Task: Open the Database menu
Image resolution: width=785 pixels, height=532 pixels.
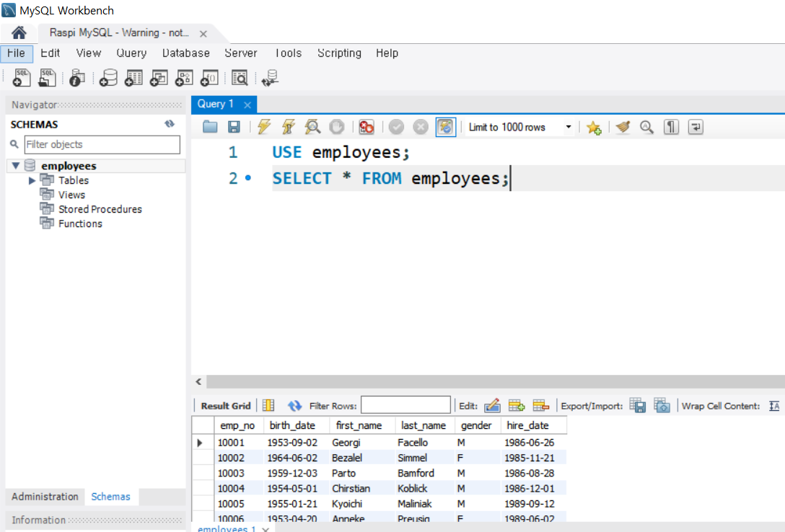Action: coord(185,53)
